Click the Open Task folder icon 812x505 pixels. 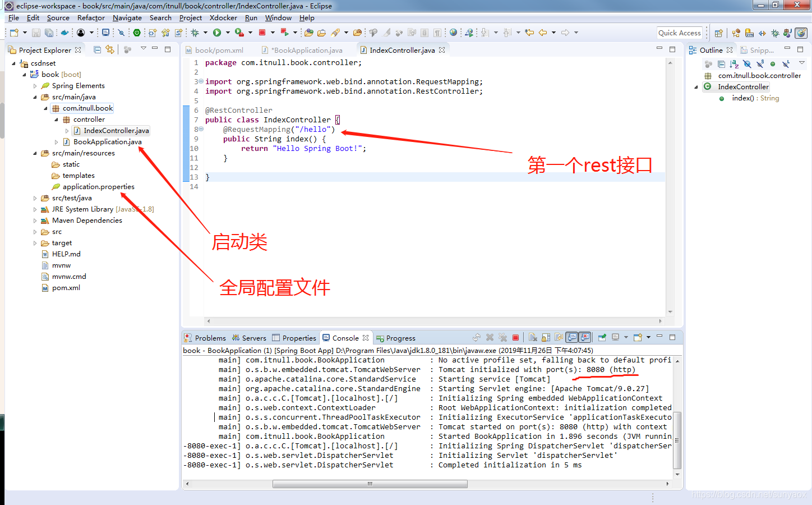tap(321, 33)
